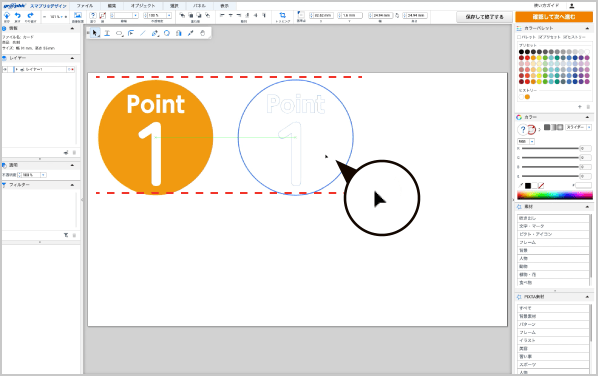This screenshot has width=598, height=376.
Task: Collapse the カラー panel
Action: coord(587,117)
